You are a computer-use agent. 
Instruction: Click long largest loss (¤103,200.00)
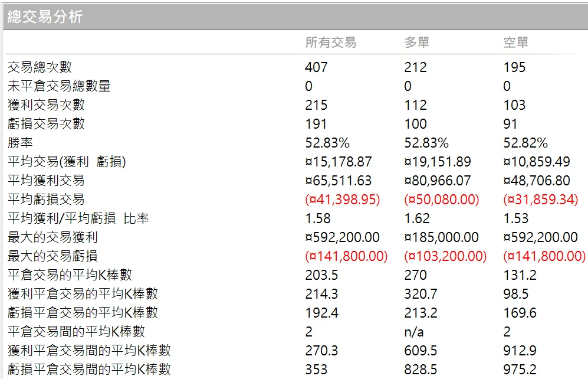click(x=445, y=257)
